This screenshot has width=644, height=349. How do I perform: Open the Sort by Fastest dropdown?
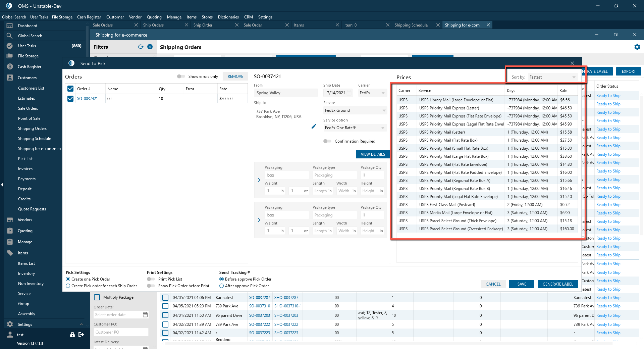tap(552, 77)
